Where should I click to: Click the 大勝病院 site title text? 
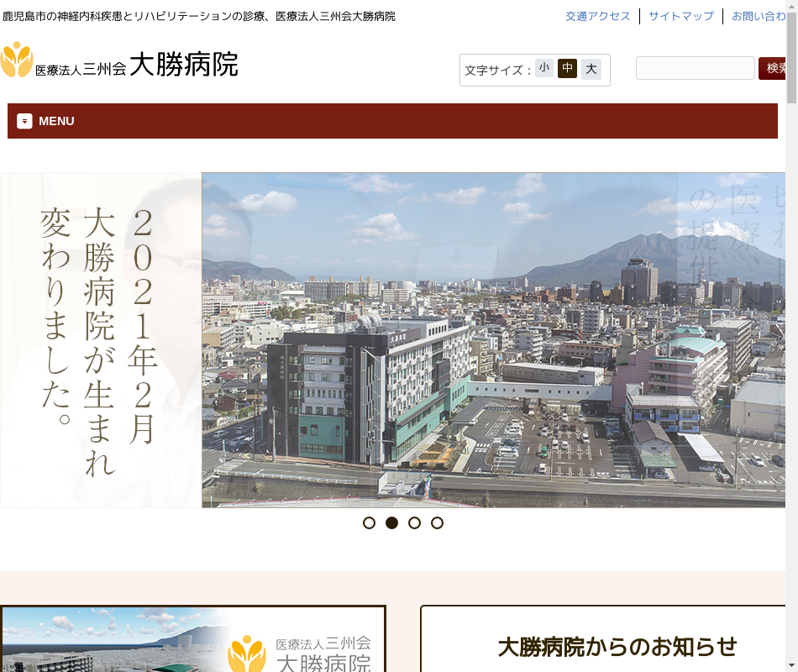coord(183,64)
